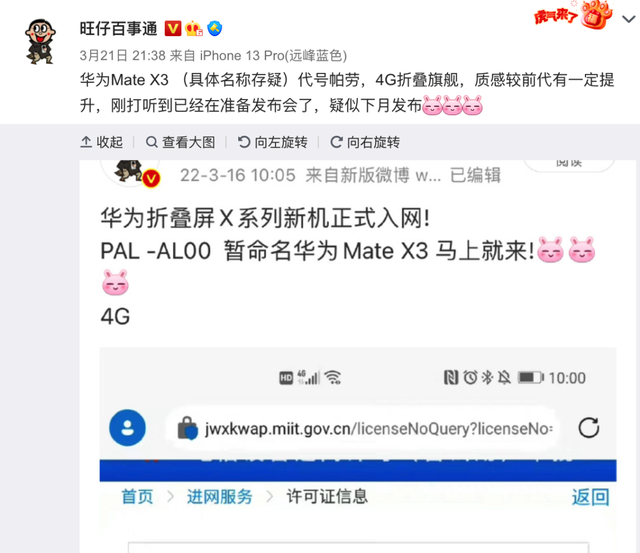The height and width of the screenshot is (553, 640).
Task: Click the orange V verification badge
Action: coord(173,29)
